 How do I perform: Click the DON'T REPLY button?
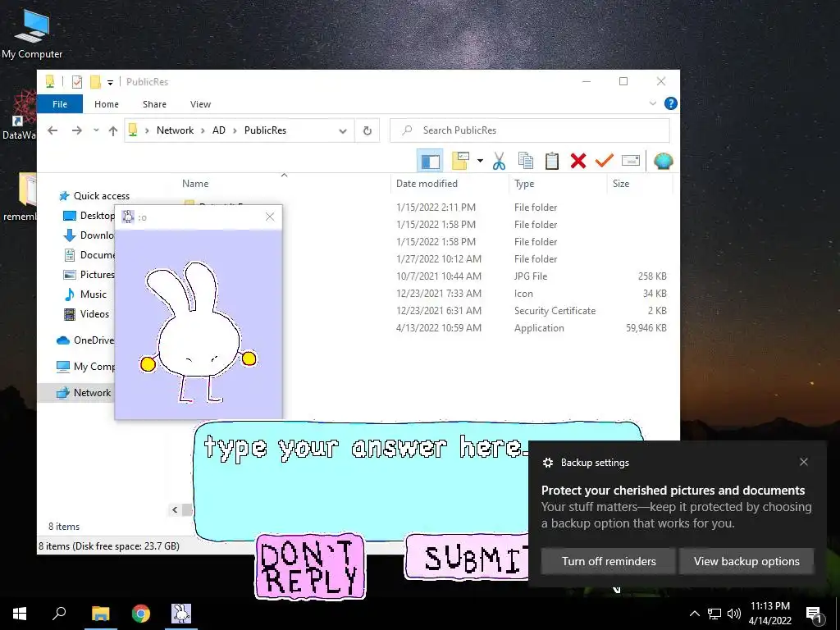(x=310, y=566)
